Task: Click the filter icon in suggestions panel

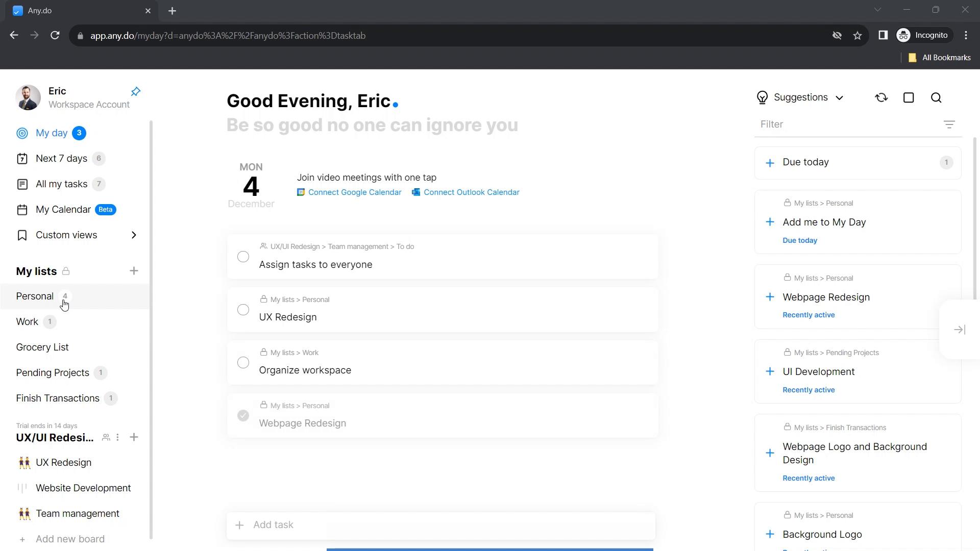Action: point(951,124)
